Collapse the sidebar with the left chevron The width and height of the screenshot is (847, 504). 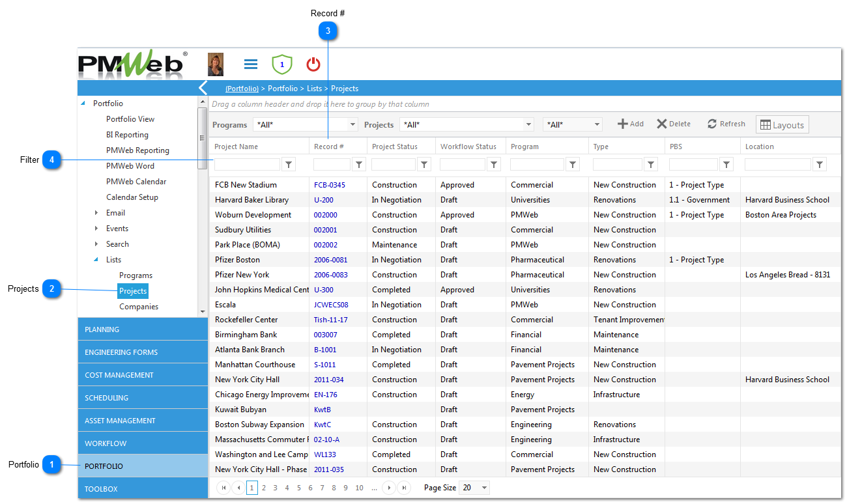(203, 88)
